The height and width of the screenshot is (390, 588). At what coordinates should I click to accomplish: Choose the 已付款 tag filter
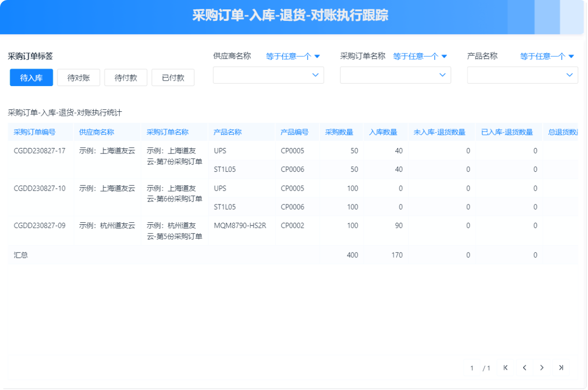173,78
